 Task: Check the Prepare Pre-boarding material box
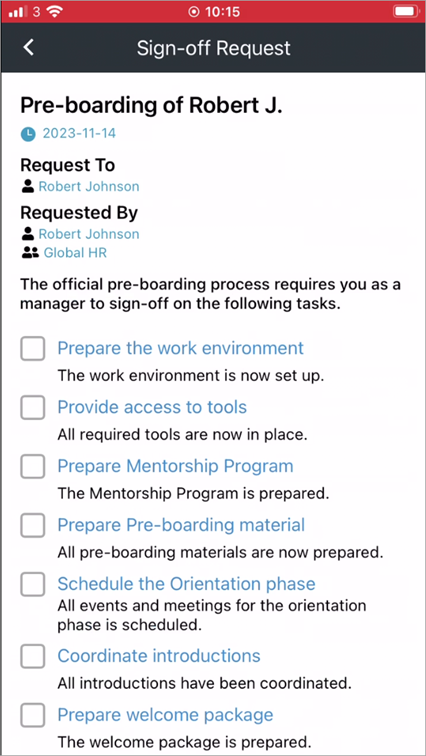33,525
